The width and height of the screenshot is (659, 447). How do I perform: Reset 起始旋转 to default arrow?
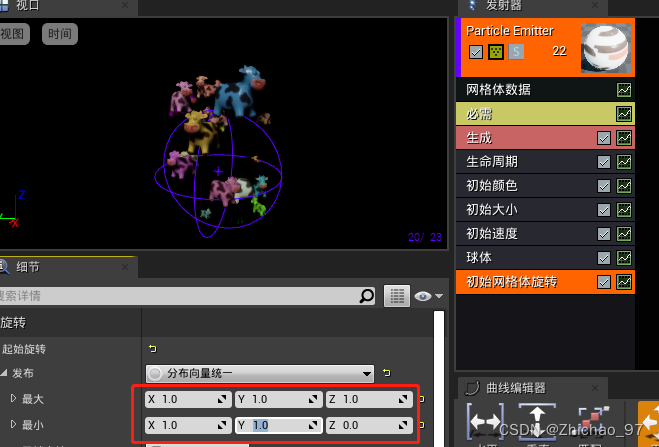pos(153,349)
